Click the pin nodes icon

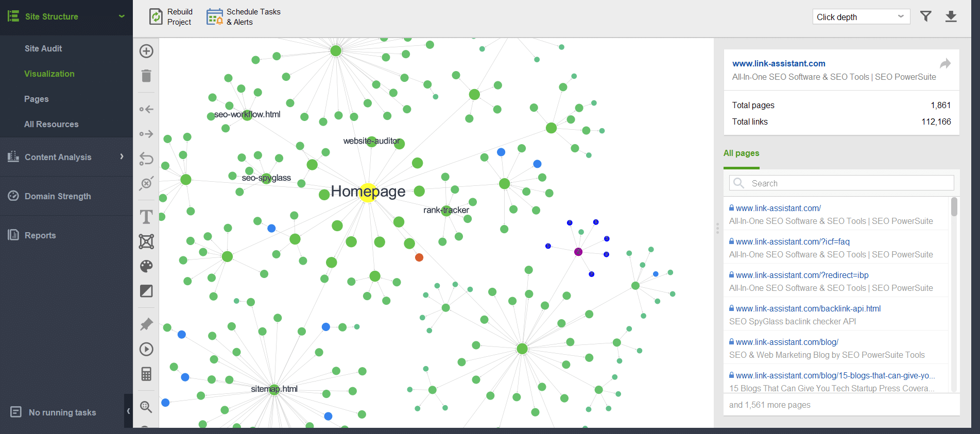click(146, 324)
